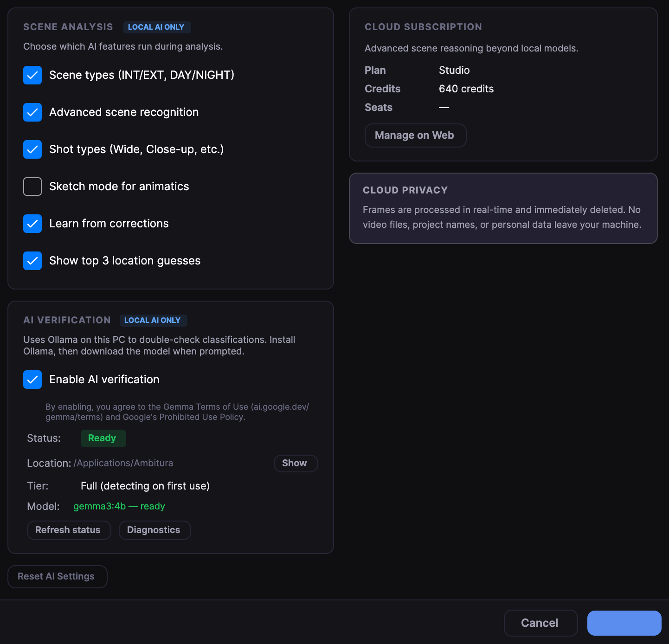
Task: Click the blue unlabeled confirm button
Action: pyautogui.click(x=624, y=623)
